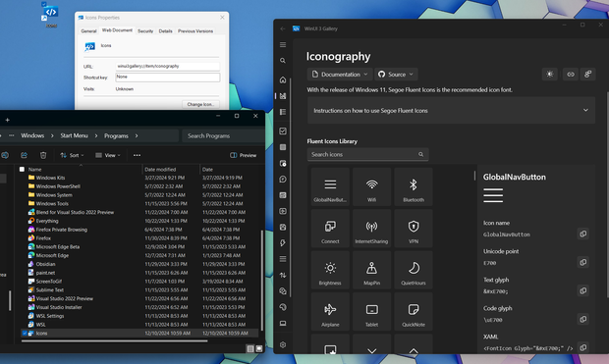
Task: Click the File Explorer horizontal scrollbar
Action: 115,341
